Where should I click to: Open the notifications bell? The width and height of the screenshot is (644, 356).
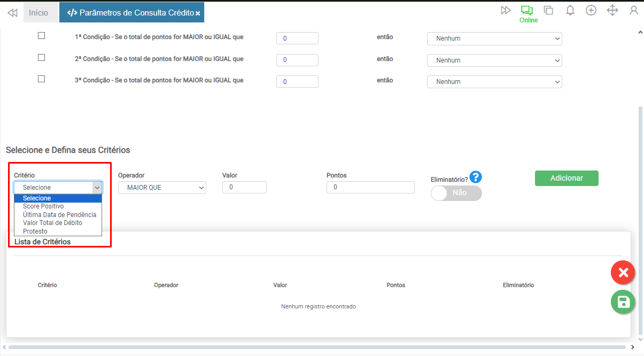(x=570, y=10)
